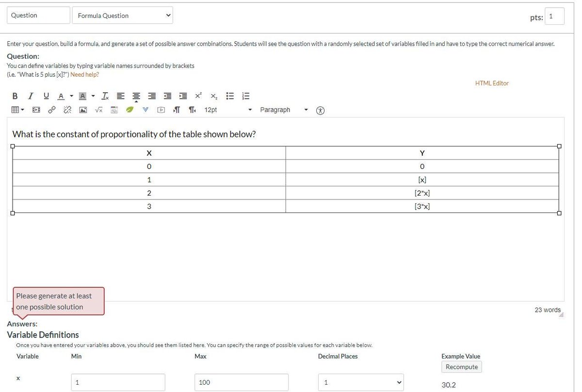The image size is (582, 392).
Task: Apply text color with the A button
Action: [x=61, y=96]
